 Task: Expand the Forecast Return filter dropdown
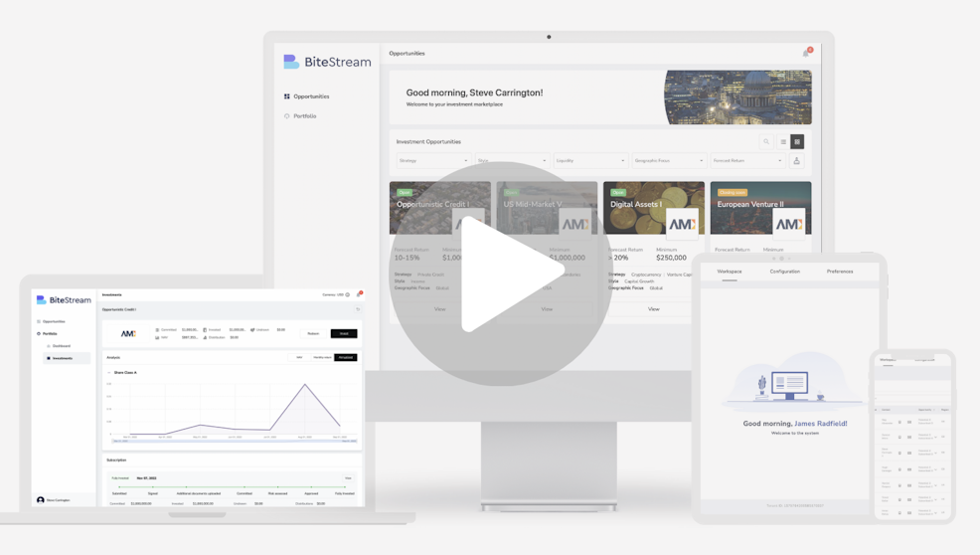[x=747, y=161]
